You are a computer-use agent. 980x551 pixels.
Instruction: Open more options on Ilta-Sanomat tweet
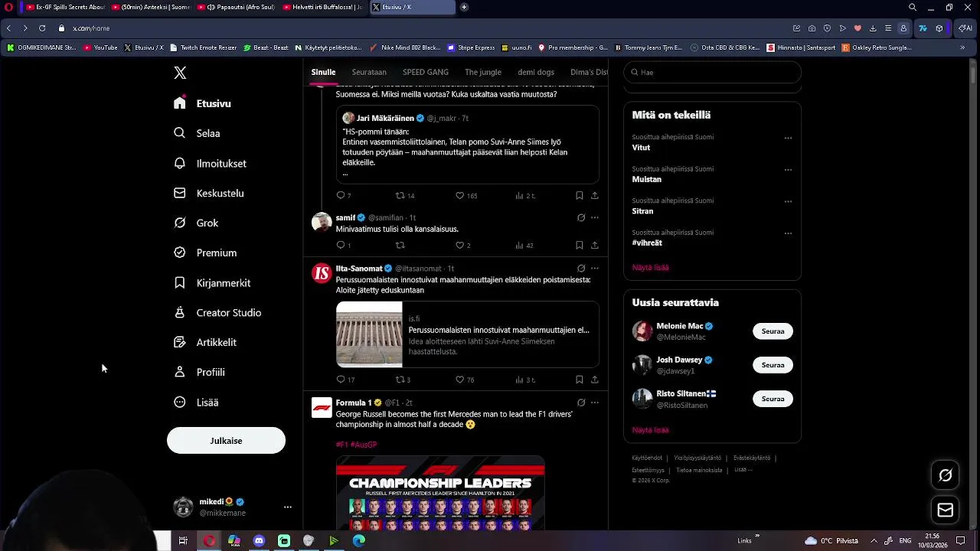click(x=594, y=269)
